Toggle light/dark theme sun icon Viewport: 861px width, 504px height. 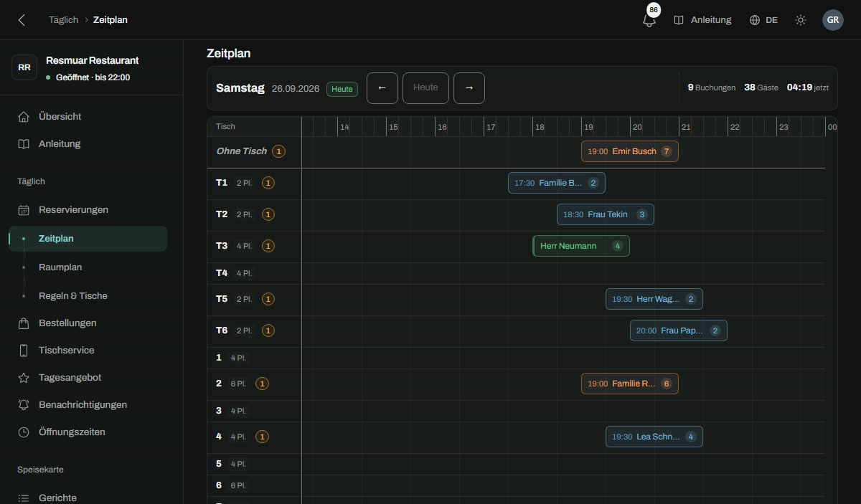point(801,20)
